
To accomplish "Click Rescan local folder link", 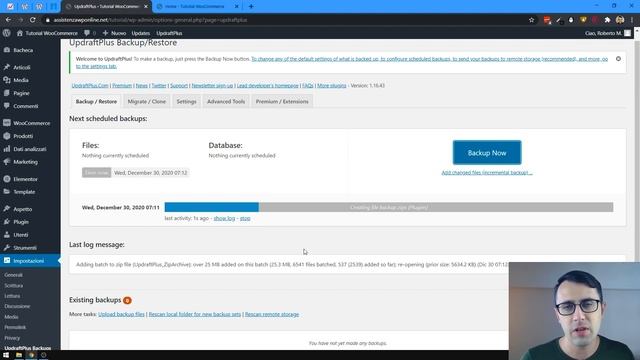I will pos(195,314).
